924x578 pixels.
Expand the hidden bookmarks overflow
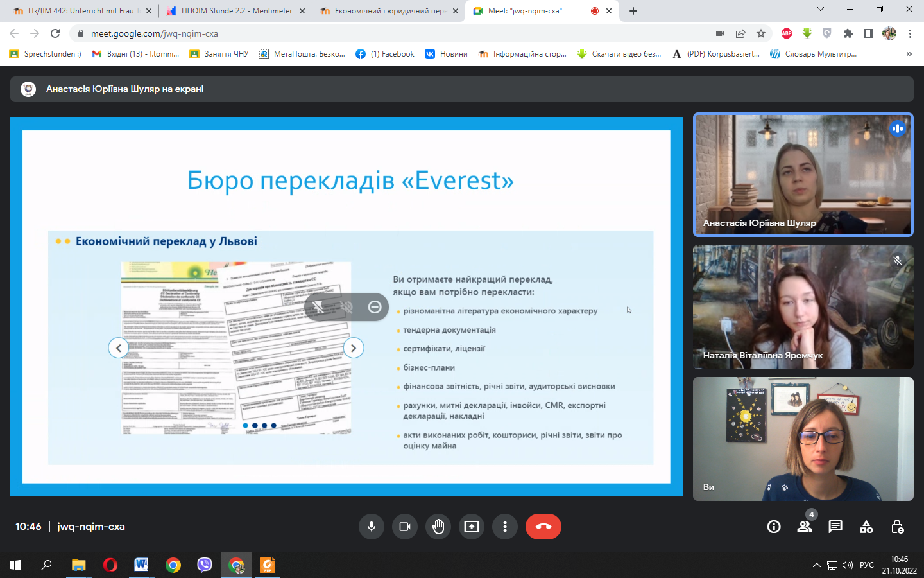coord(909,54)
